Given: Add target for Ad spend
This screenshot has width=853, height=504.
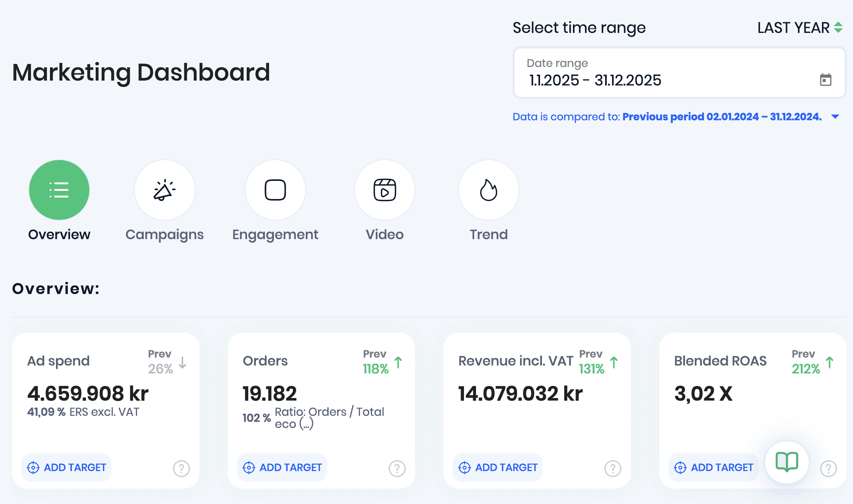Looking at the screenshot, I should tap(67, 468).
